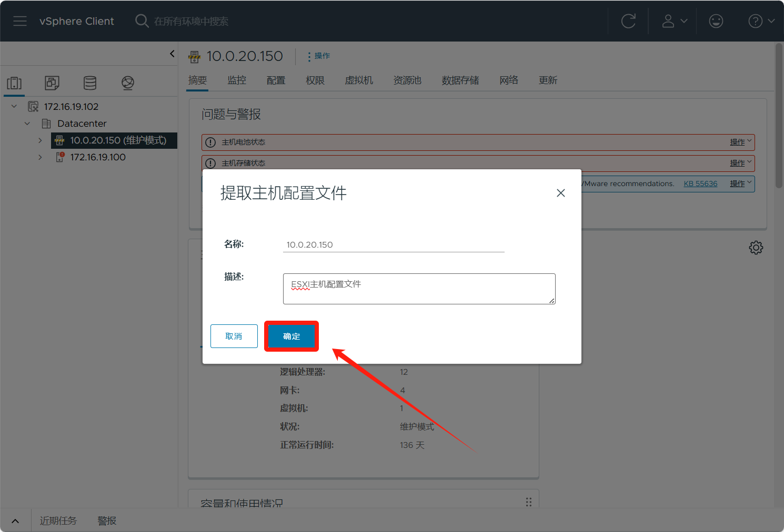Select the Storage view icon

(x=90, y=83)
